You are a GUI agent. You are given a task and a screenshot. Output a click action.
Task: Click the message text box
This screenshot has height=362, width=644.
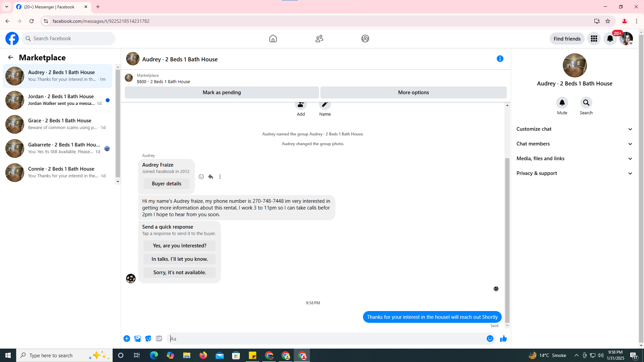pos(326,339)
